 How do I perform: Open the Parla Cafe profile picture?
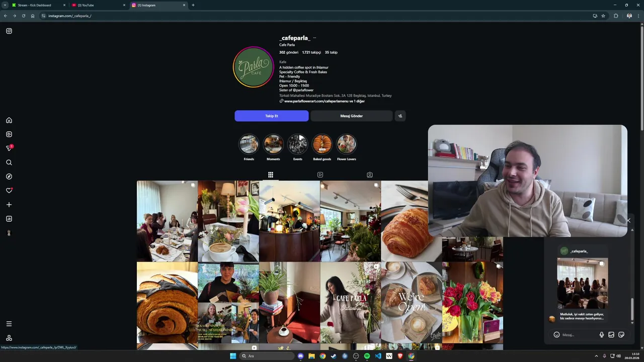(253, 67)
